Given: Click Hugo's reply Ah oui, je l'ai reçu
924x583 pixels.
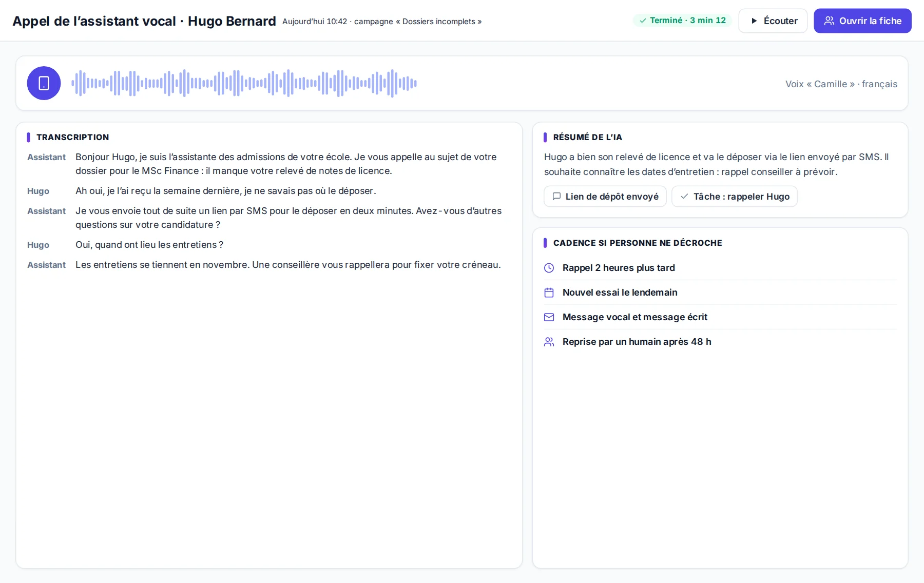Looking at the screenshot, I should pyautogui.click(x=226, y=191).
